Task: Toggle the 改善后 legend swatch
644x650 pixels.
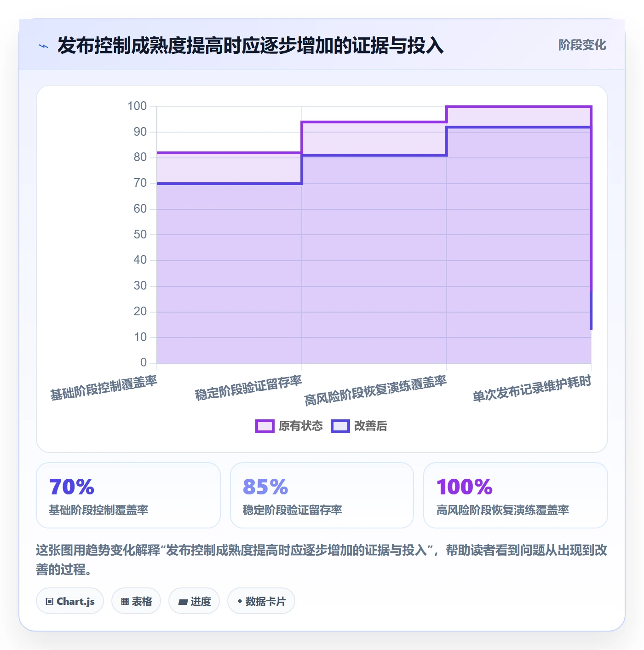Action: (x=340, y=426)
